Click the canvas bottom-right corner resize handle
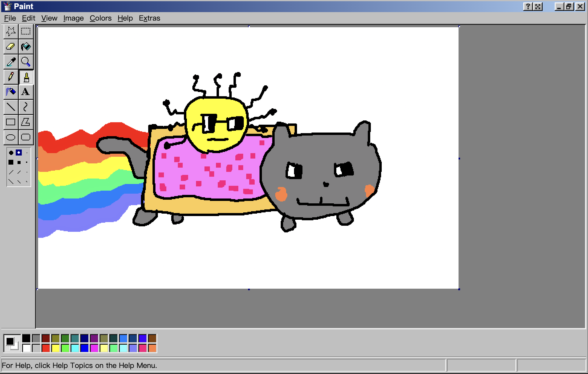Viewport: 588px width, 374px height. [x=459, y=289]
